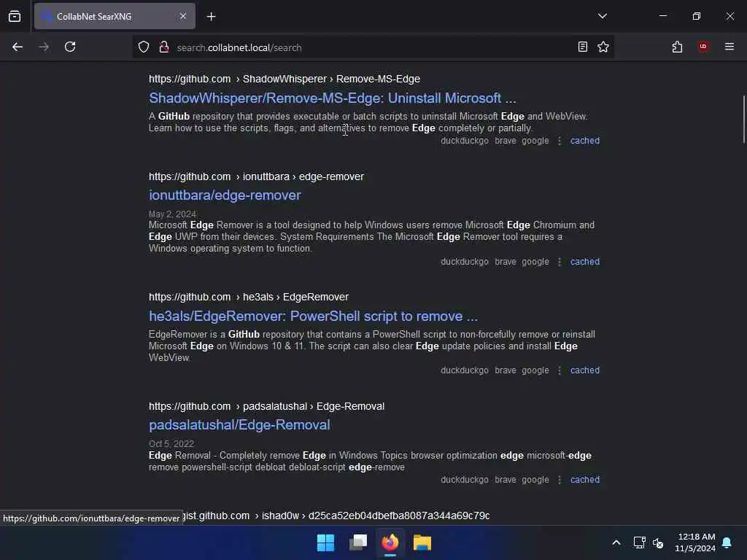Screen dimensions: 747x560
Task: Expand more options dots for he3als result
Action: (x=560, y=370)
